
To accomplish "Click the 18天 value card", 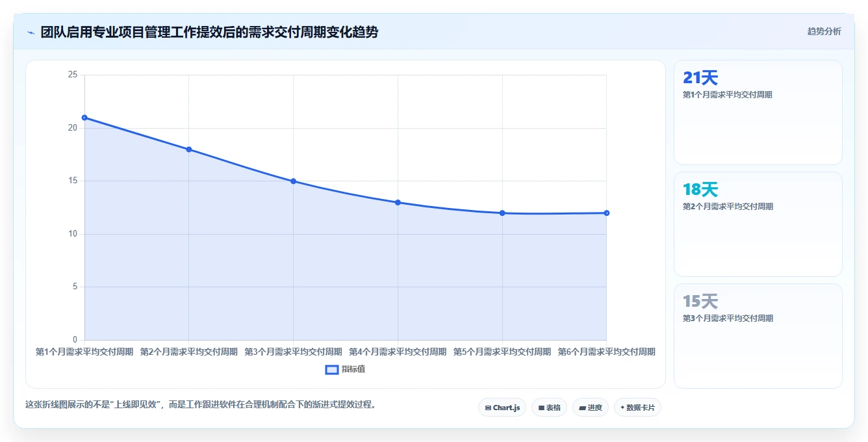I will pos(758,224).
